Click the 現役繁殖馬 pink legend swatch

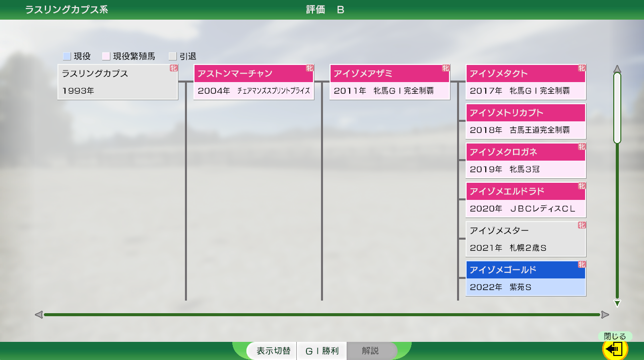106,56
